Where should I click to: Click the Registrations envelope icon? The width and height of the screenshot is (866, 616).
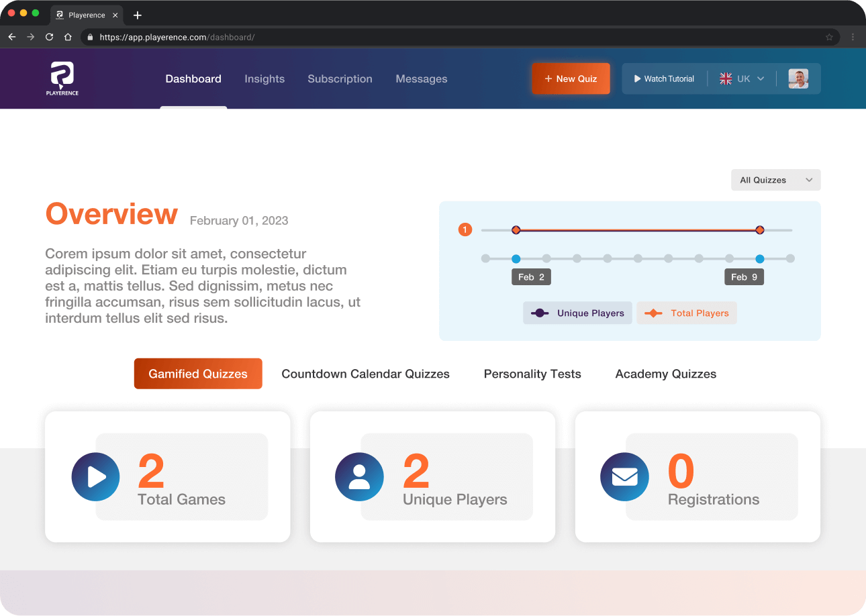tap(624, 477)
